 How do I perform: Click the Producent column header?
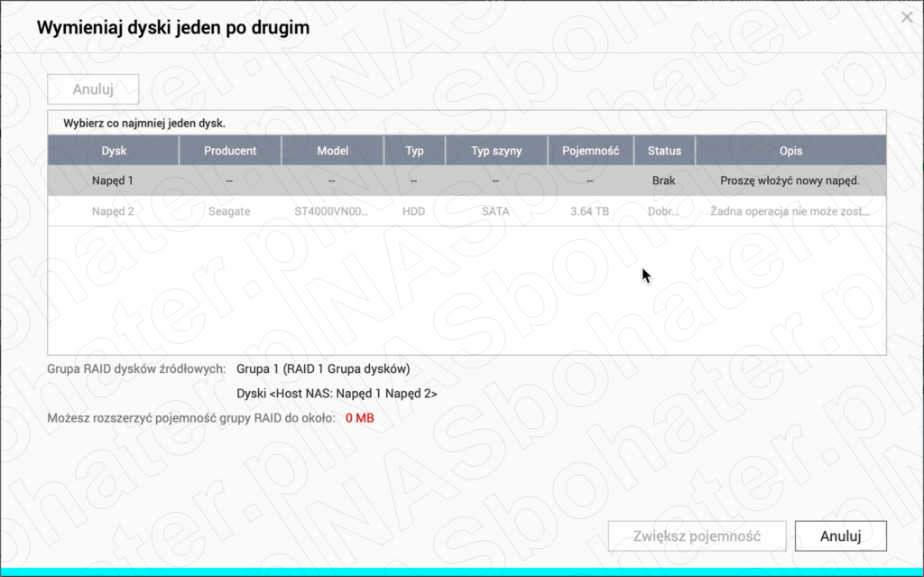coord(230,151)
